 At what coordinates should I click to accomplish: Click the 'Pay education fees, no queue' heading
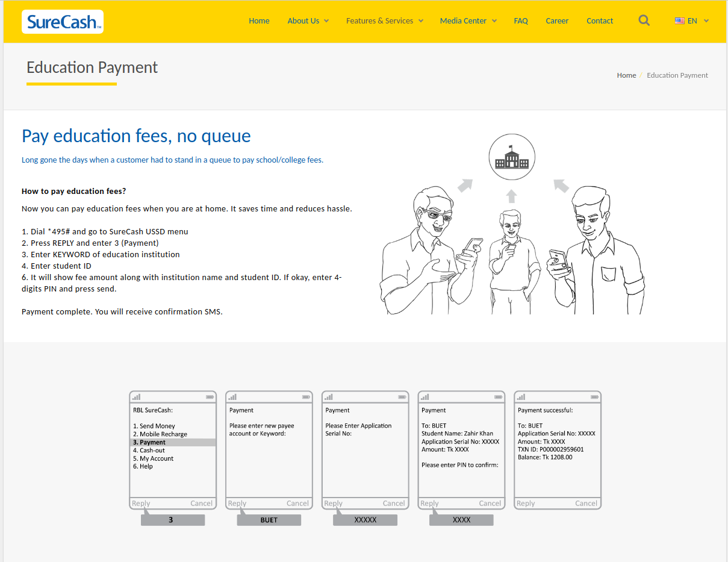(136, 136)
